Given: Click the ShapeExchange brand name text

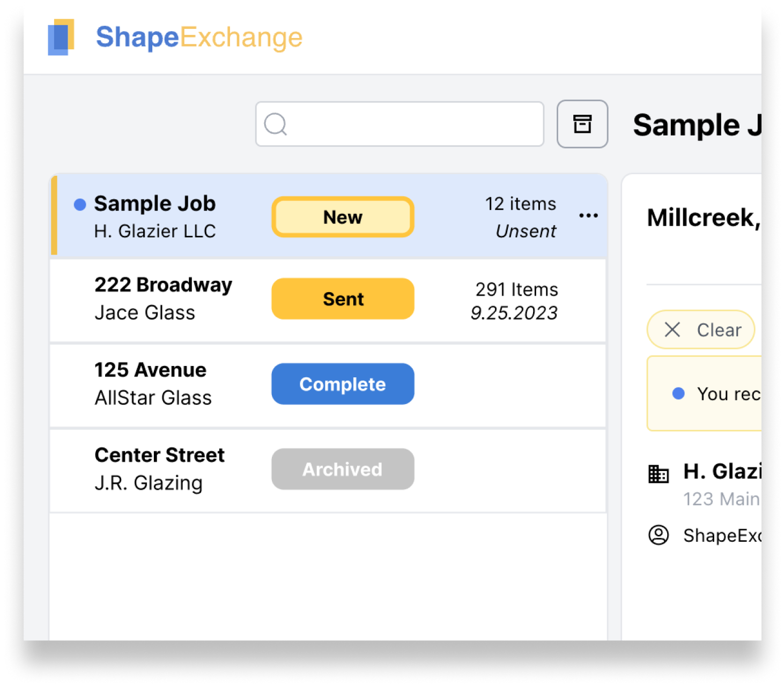Looking at the screenshot, I should click(199, 38).
